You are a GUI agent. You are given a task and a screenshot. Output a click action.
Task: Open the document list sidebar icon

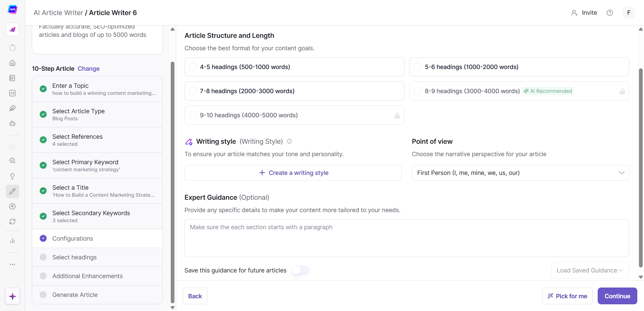point(12,78)
